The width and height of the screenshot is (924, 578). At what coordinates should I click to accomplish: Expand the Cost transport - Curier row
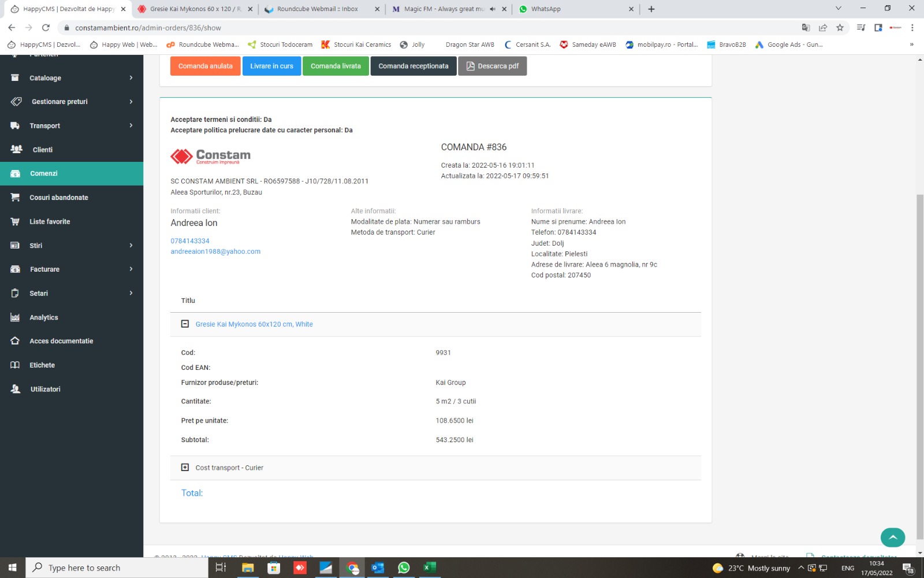pyautogui.click(x=185, y=467)
